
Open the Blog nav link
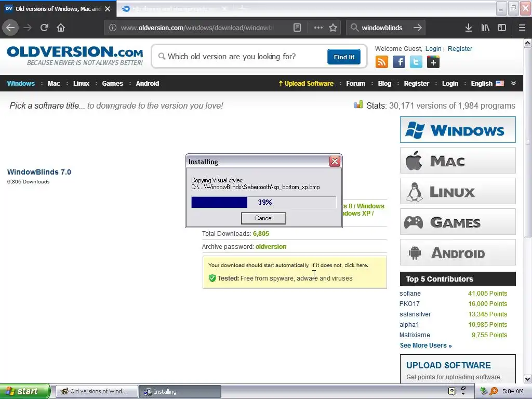[385, 84]
